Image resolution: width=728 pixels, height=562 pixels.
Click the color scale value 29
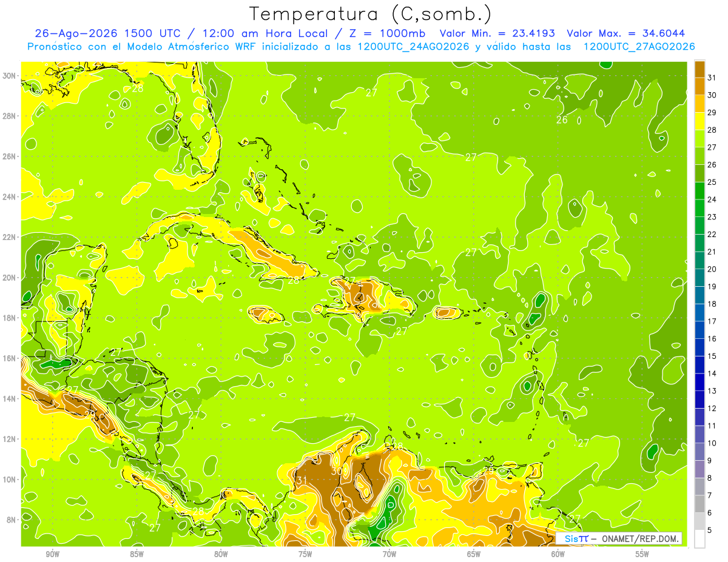coord(712,112)
